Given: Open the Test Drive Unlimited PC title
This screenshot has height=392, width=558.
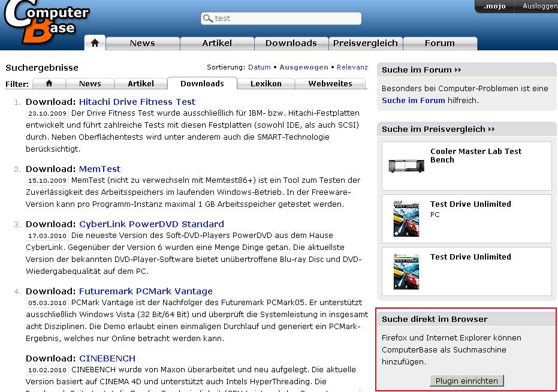Looking at the screenshot, I should click(x=470, y=204).
